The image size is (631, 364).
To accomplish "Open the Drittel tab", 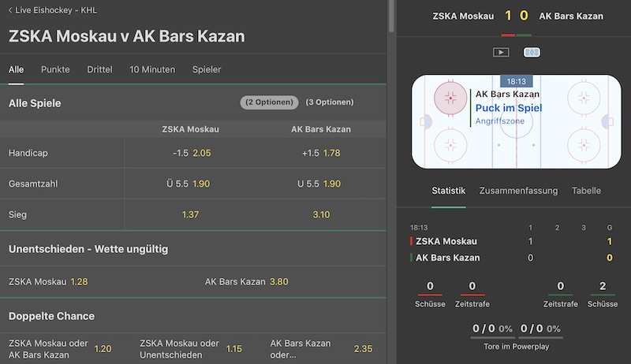I will click(x=99, y=69).
